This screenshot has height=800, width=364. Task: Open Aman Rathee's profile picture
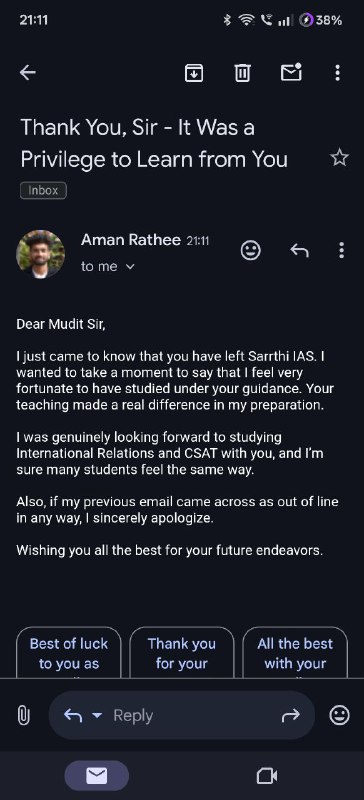pos(41,254)
